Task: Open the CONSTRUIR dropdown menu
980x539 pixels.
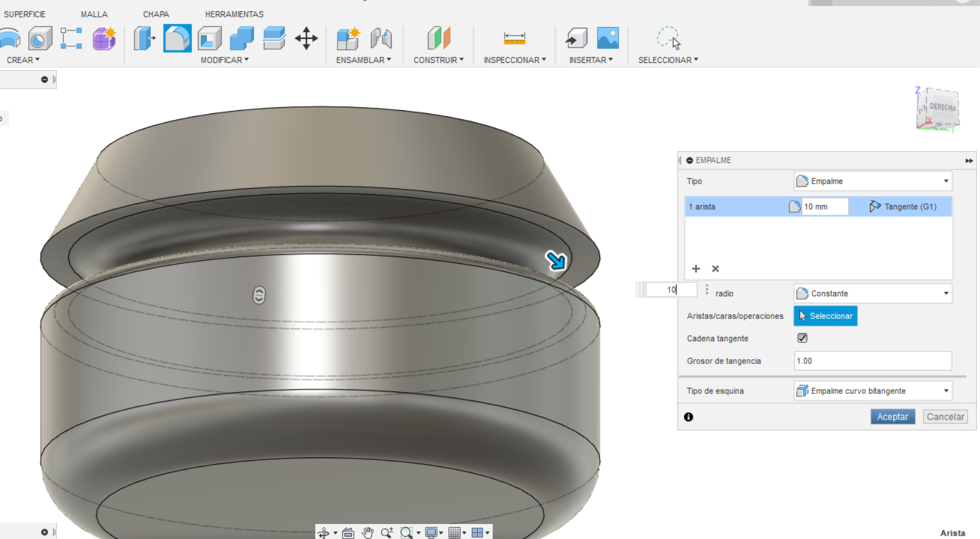Action: click(438, 60)
